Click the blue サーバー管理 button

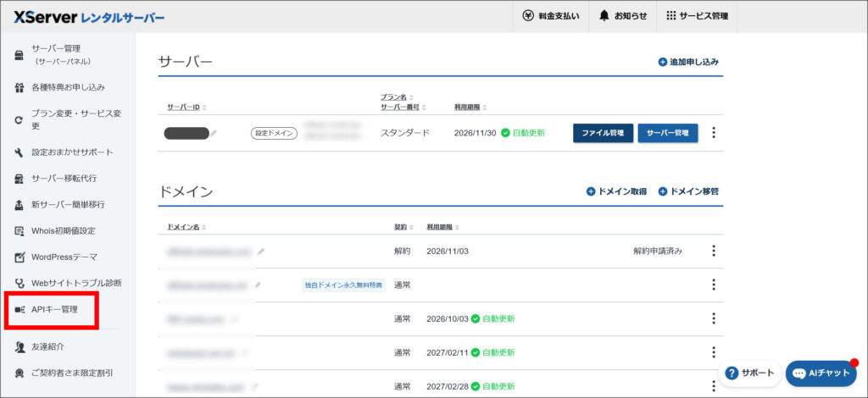pos(668,133)
